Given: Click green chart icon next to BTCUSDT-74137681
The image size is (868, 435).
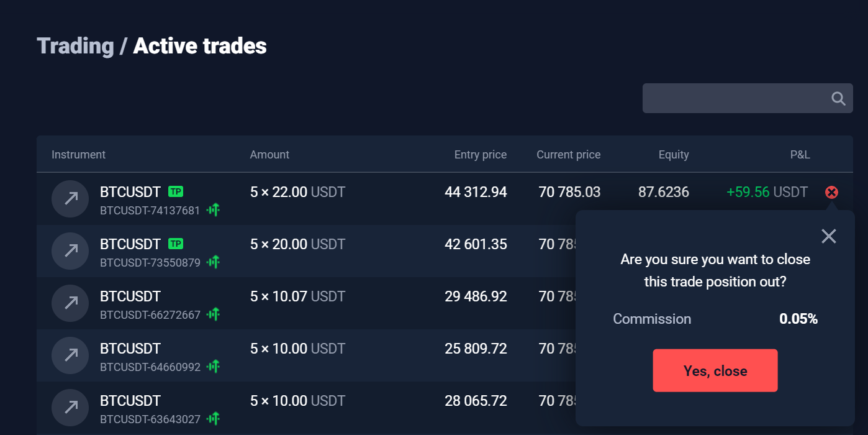Looking at the screenshot, I should 214,210.
